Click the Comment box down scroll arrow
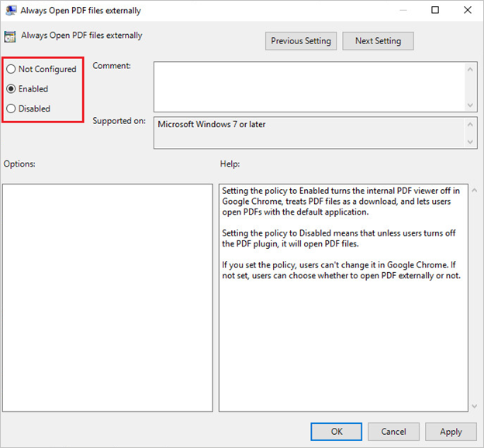 tap(470, 105)
